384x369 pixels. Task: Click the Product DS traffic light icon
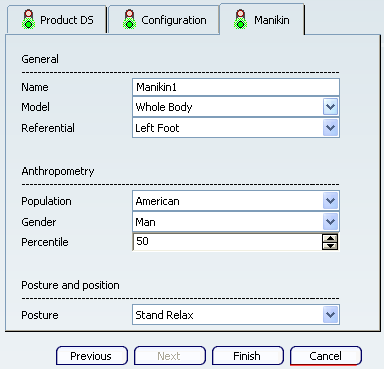[29, 19]
